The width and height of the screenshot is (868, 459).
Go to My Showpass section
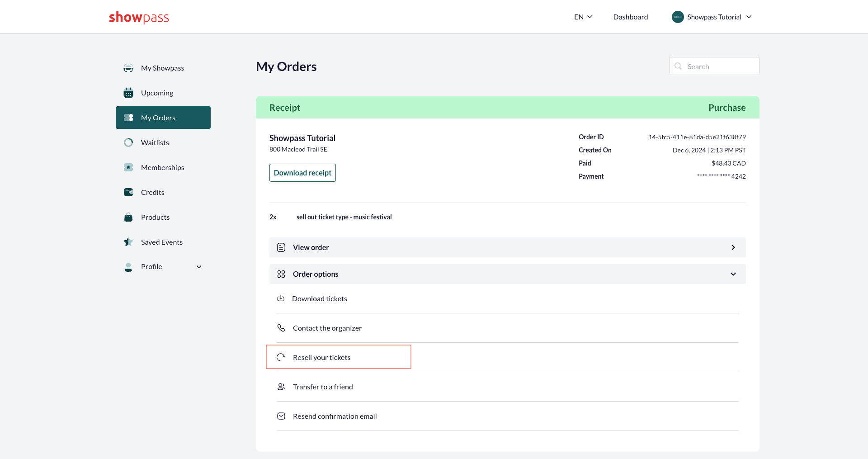tap(163, 68)
